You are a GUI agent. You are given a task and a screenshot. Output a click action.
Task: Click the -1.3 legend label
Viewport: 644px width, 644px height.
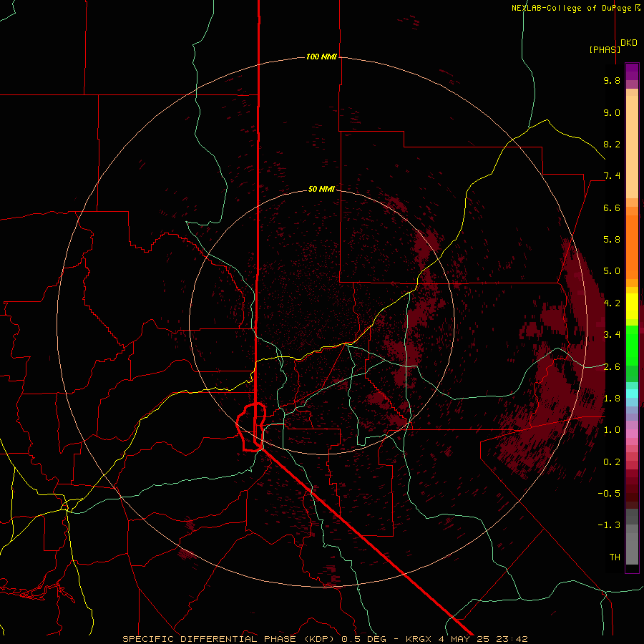609,525
